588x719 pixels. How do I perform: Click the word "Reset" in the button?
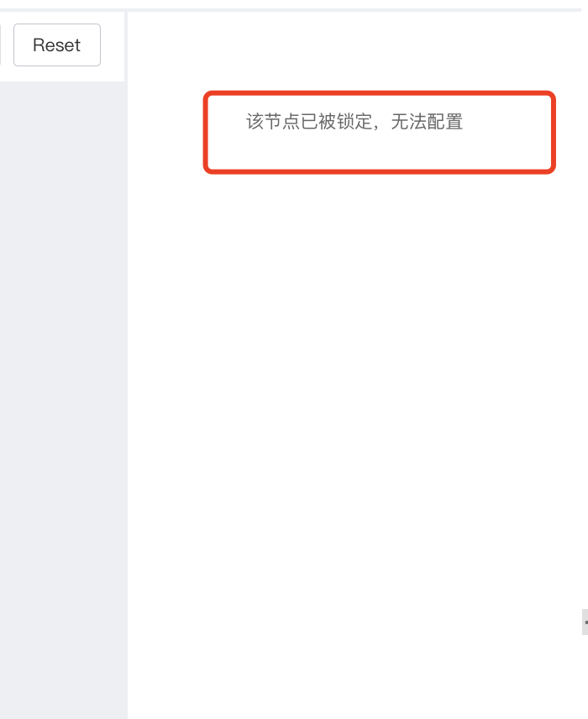57,45
